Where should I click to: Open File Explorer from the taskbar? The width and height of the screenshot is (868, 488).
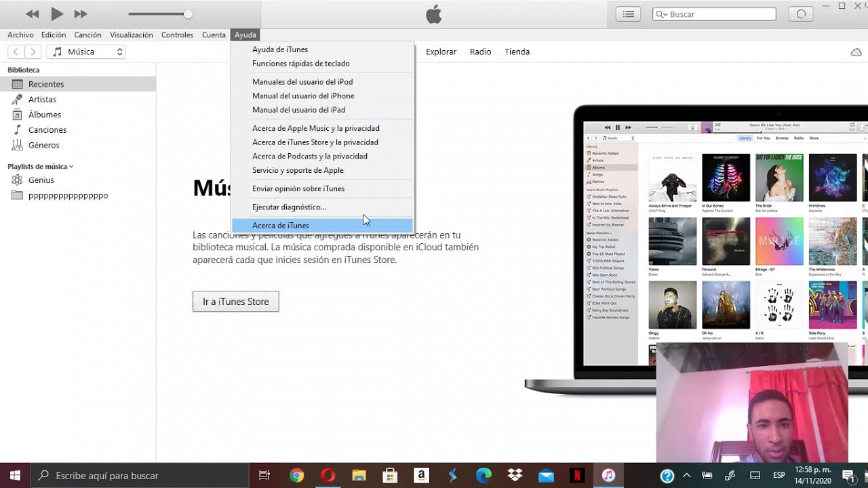click(359, 475)
